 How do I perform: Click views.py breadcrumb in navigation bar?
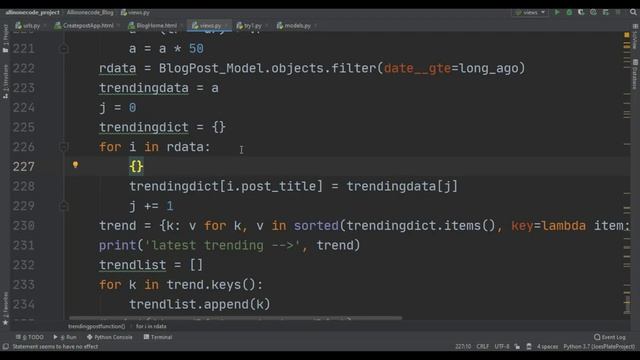[x=135, y=13]
